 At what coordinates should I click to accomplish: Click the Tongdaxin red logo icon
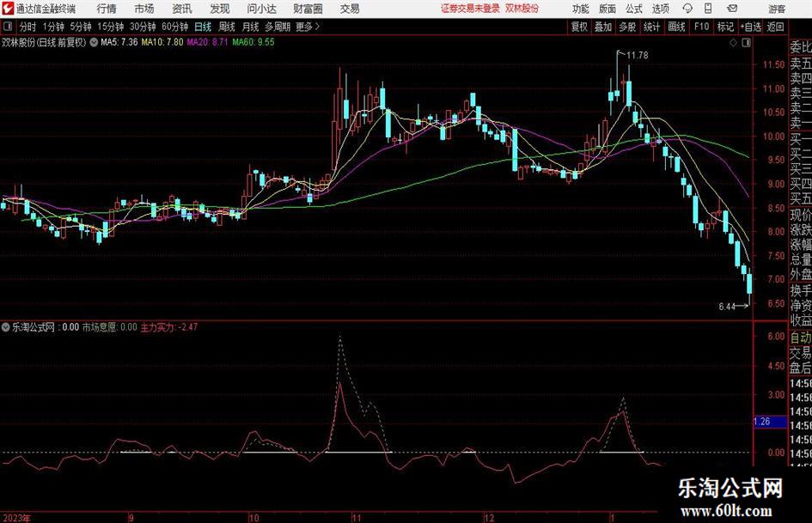point(8,9)
